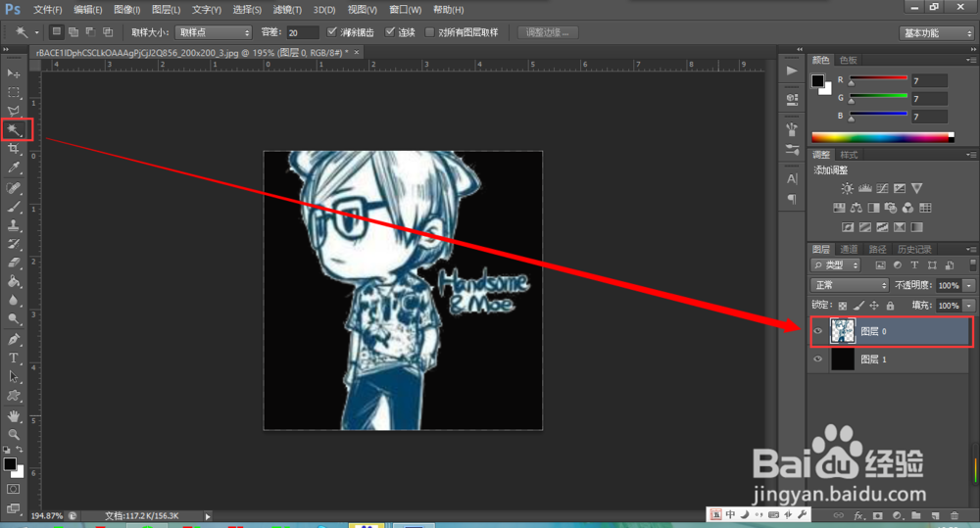The width and height of the screenshot is (980, 528).
Task: Open 基本功能 workspace dropdown
Action: [937, 33]
